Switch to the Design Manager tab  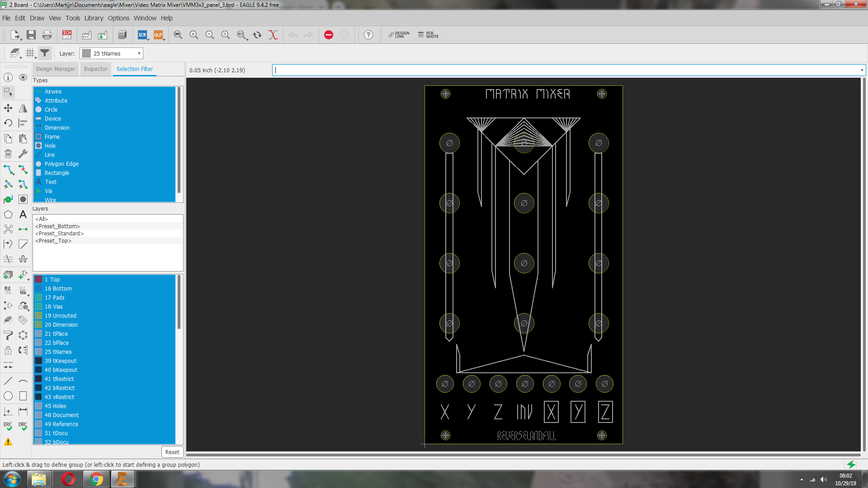pyautogui.click(x=56, y=69)
